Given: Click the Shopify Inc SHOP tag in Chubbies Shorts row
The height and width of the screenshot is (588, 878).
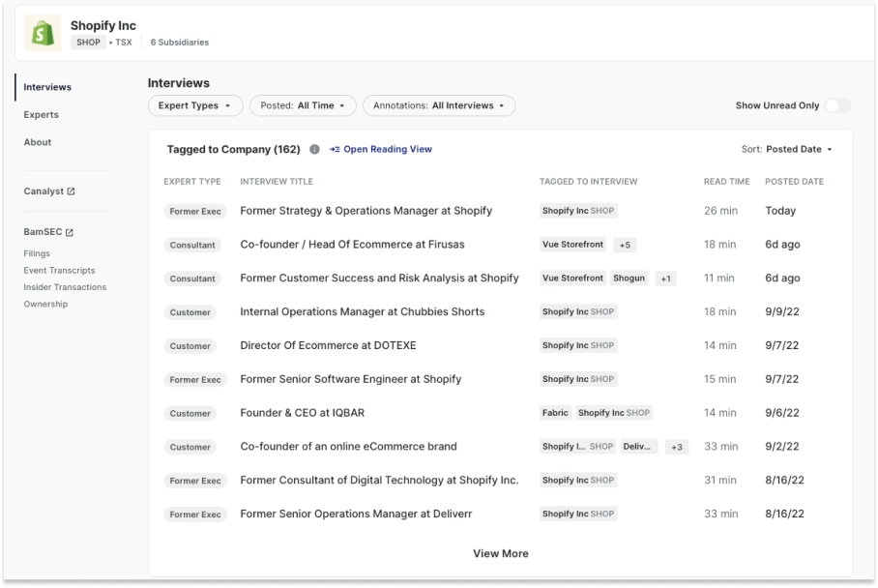Looking at the screenshot, I should tap(578, 312).
